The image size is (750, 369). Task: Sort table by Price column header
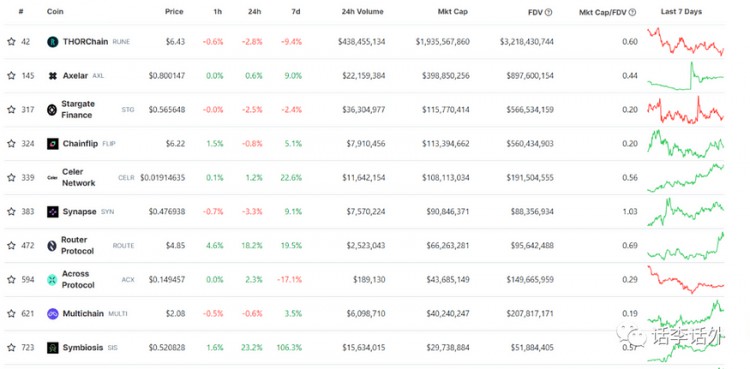(x=174, y=11)
